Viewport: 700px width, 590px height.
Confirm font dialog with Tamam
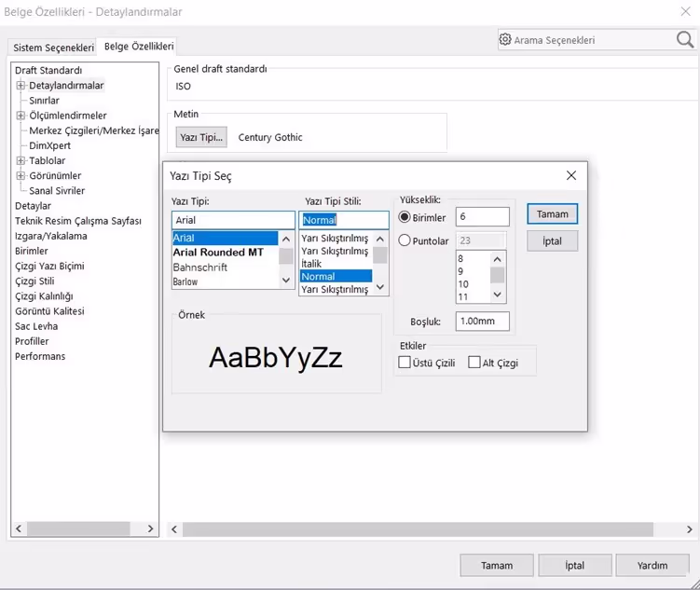[552, 214]
